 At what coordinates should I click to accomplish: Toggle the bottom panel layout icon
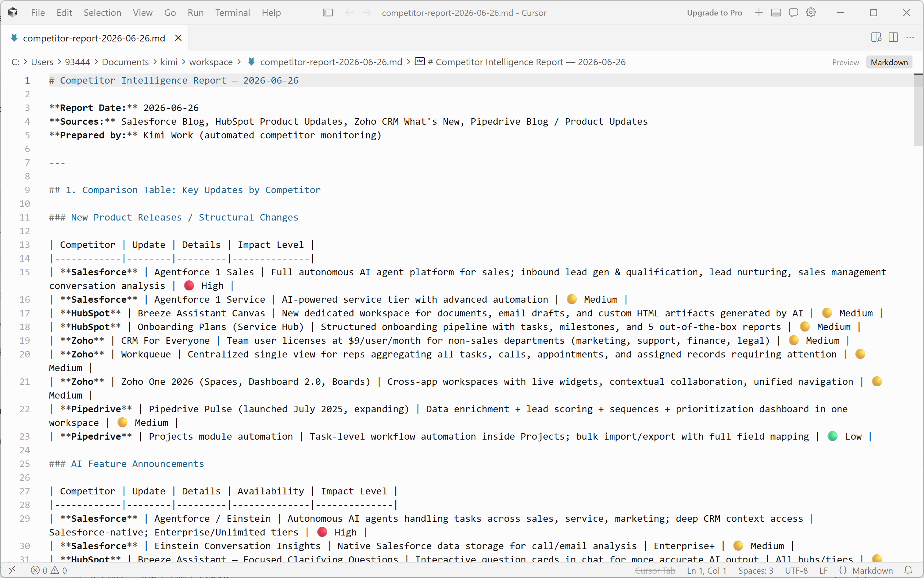click(776, 13)
